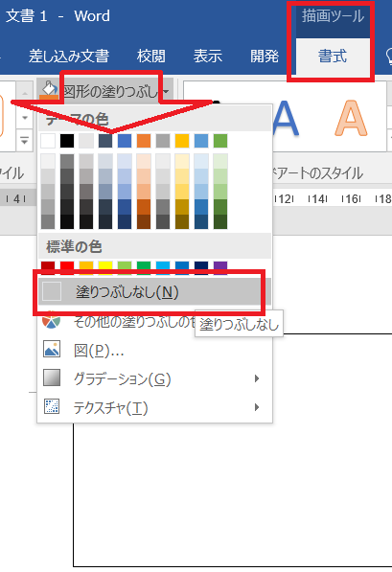Click the paint bucket fill icon
The height and width of the screenshot is (572, 392).
49,90
